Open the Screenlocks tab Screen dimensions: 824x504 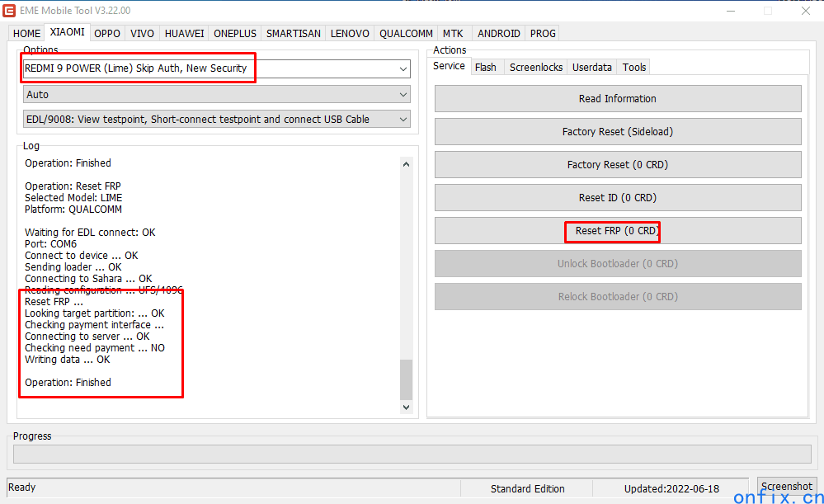tap(536, 68)
